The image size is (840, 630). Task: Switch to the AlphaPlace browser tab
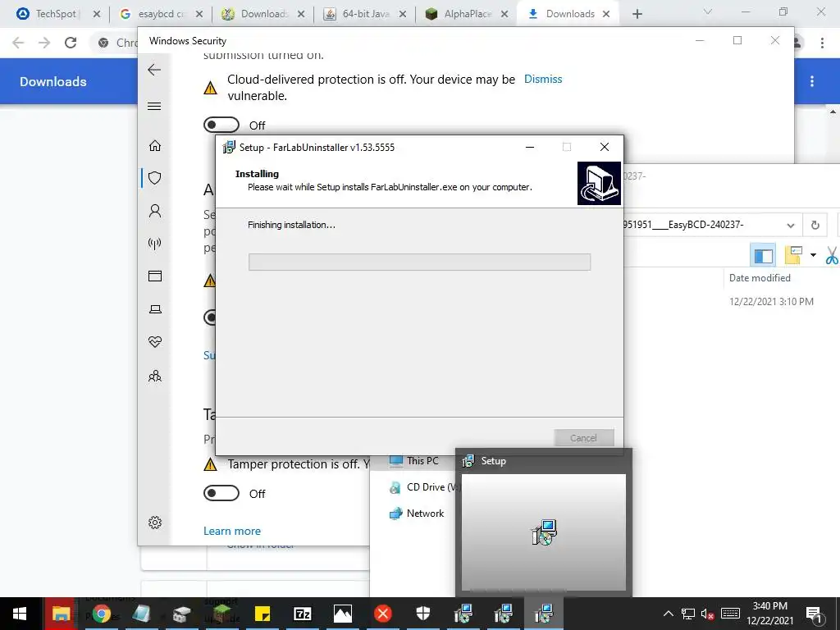464,14
